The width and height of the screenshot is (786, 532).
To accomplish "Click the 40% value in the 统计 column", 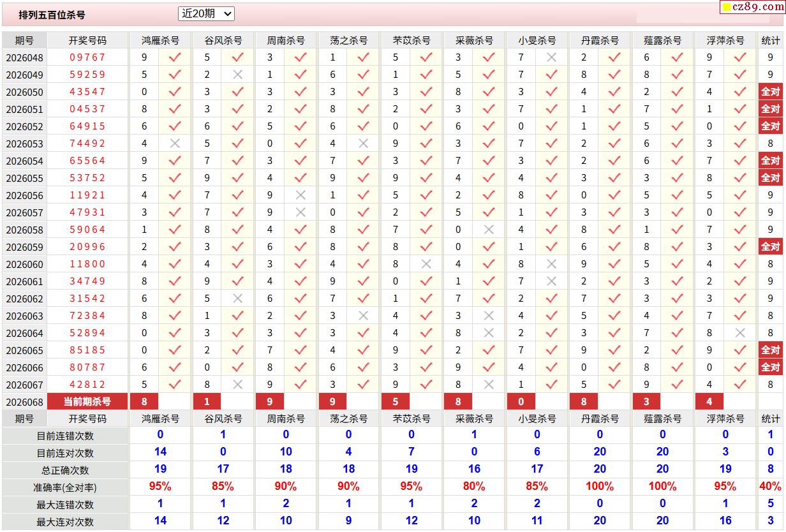I will coord(771,486).
